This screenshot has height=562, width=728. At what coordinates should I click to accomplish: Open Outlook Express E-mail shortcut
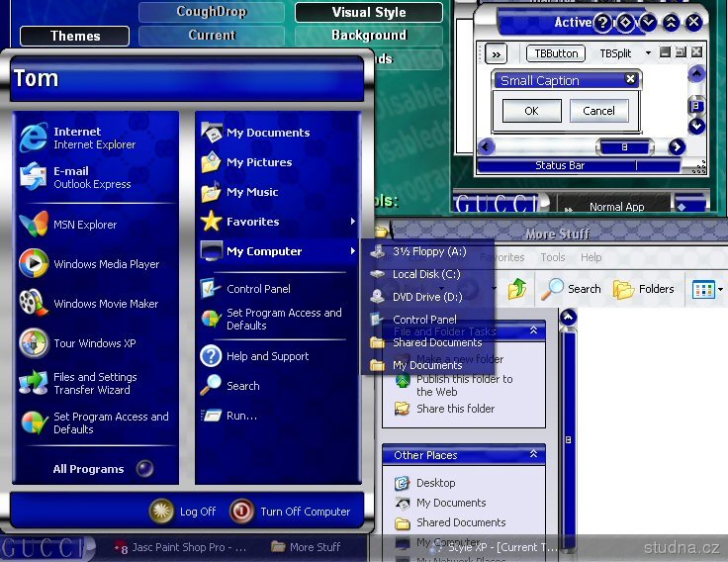tap(77, 177)
